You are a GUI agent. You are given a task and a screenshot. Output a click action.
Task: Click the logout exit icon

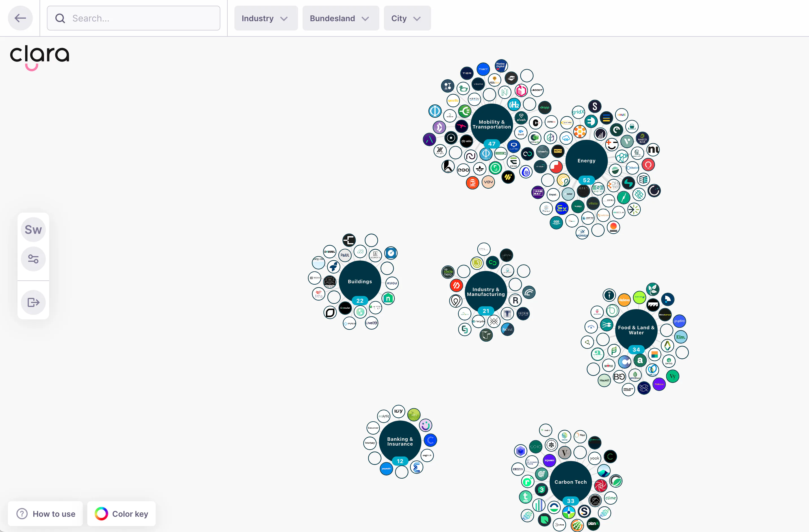tap(33, 302)
